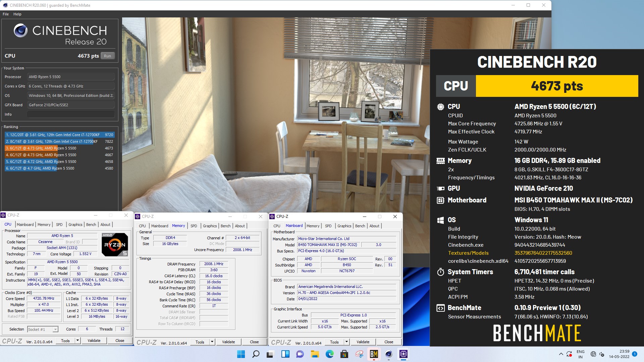Click the Windows OS icon in BenchMate panel
The width and height of the screenshot is (644, 362).
(440, 220)
